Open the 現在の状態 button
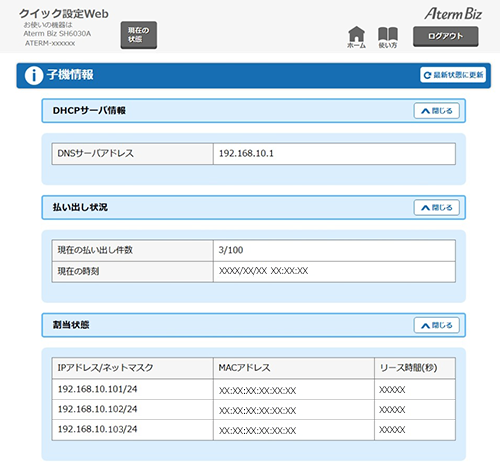500x475 pixels. click(139, 35)
